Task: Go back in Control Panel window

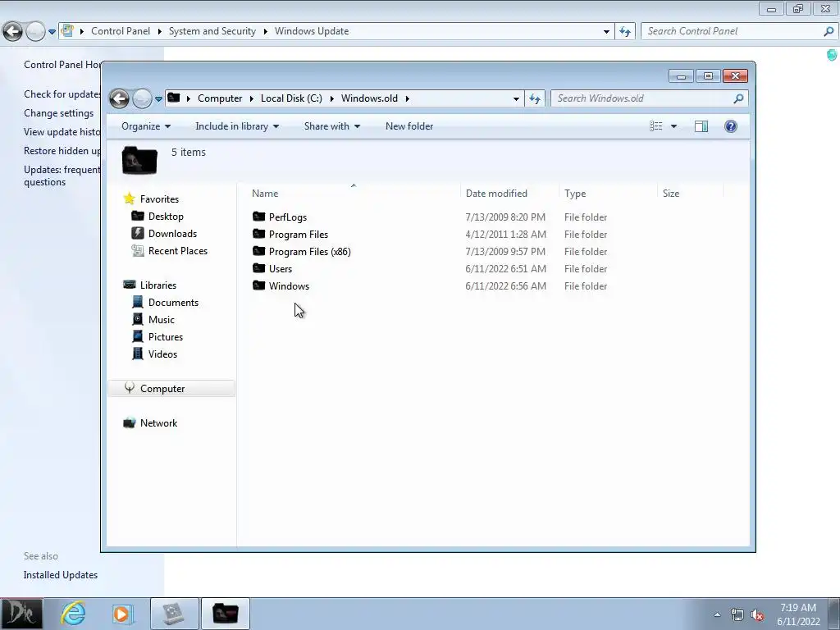Action: [x=12, y=31]
